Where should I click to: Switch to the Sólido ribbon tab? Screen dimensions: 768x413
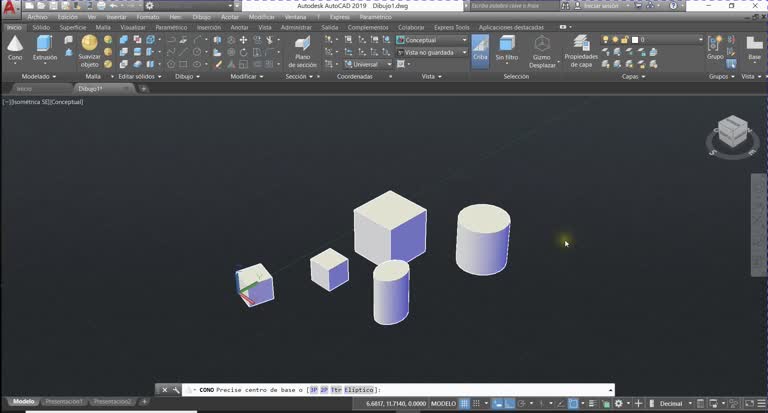point(41,27)
